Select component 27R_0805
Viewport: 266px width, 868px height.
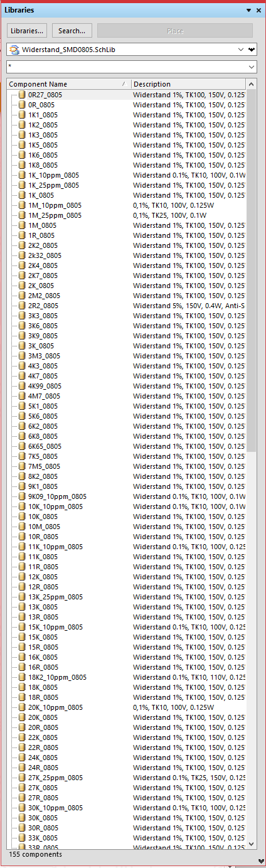(x=43, y=798)
